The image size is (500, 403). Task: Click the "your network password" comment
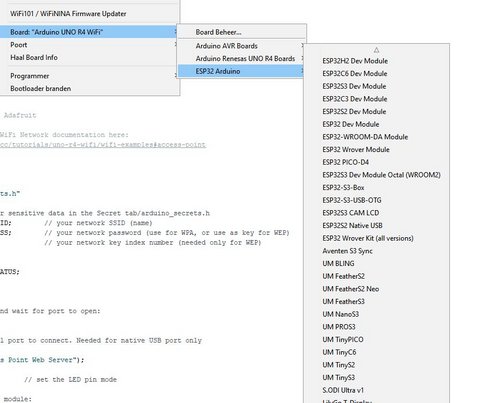coord(167,233)
